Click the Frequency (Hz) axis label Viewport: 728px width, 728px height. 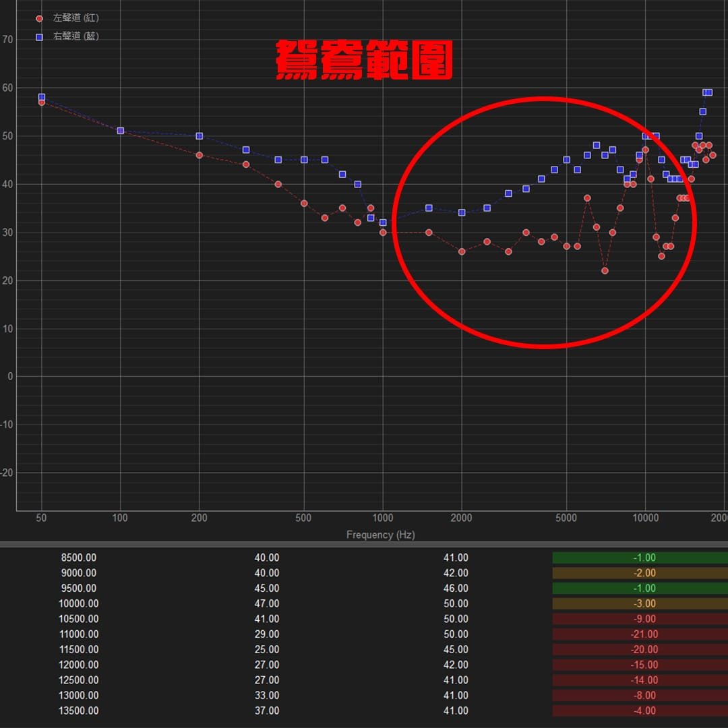pos(380,535)
